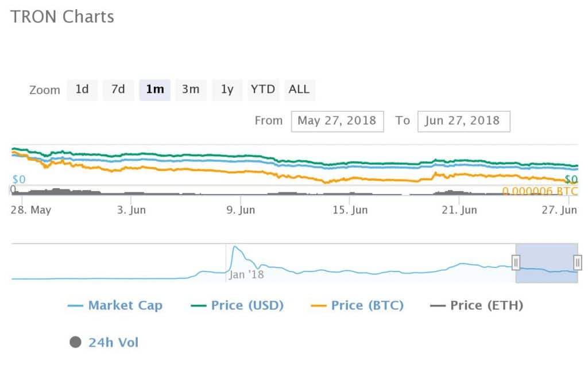Click the right navigator range handle

(x=577, y=263)
